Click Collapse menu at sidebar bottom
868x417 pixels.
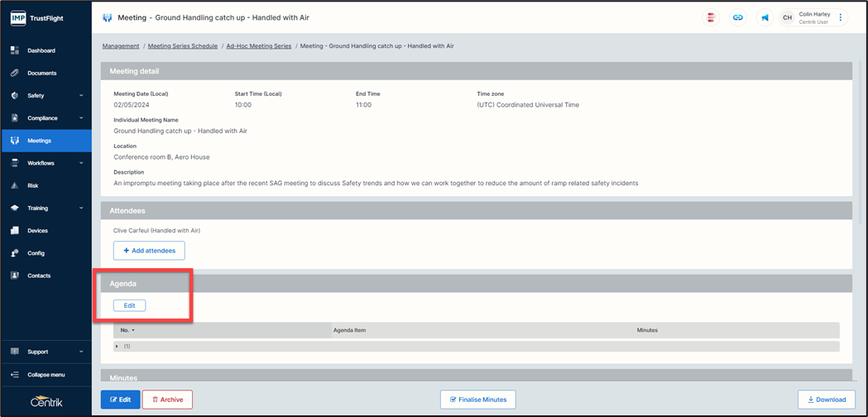pyautogui.click(x=46, y=375)
